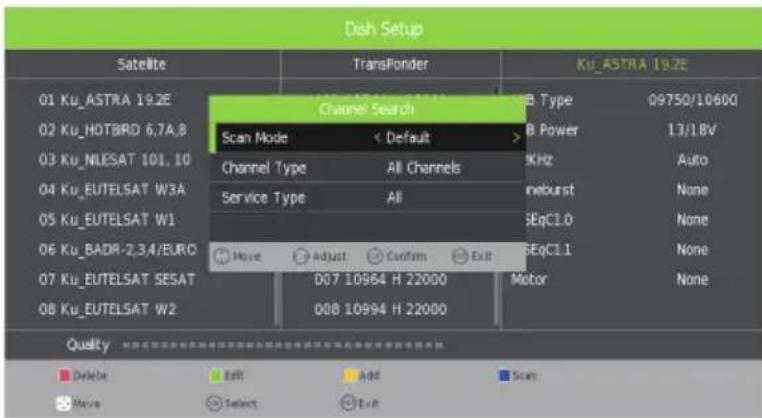Click right arrow of Scan Mode

pos(516,138)
